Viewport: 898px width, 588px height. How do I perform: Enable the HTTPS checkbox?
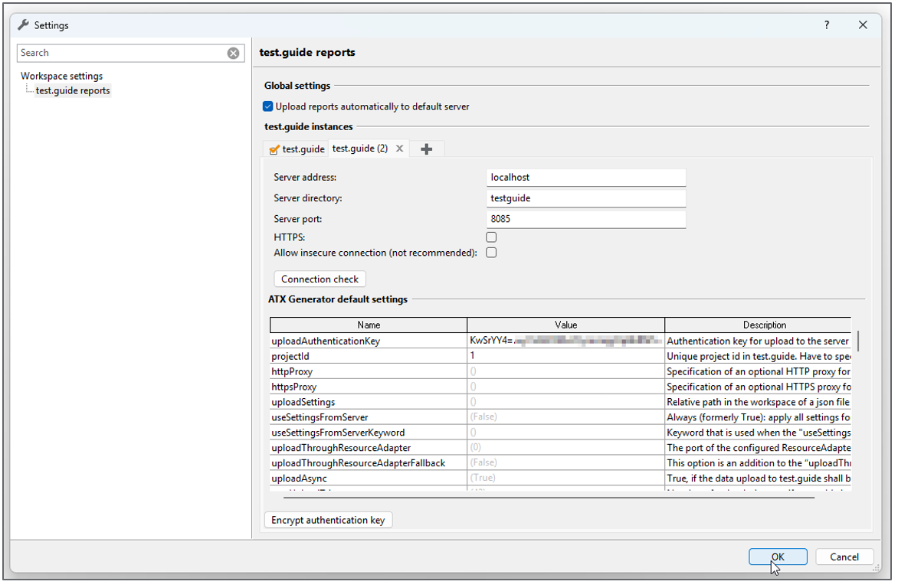pyautogui.click(x=491, y=237)
